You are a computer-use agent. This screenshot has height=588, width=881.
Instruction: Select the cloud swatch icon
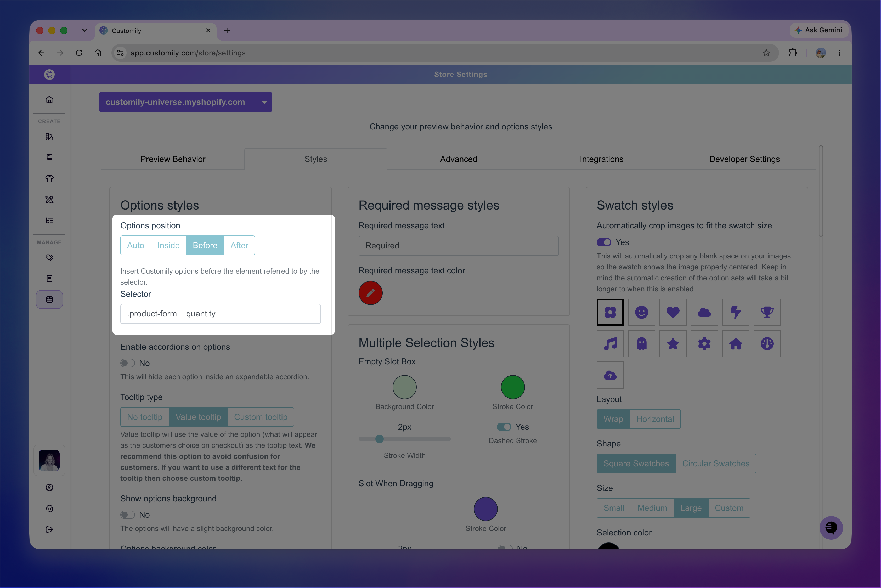[704, 312]
